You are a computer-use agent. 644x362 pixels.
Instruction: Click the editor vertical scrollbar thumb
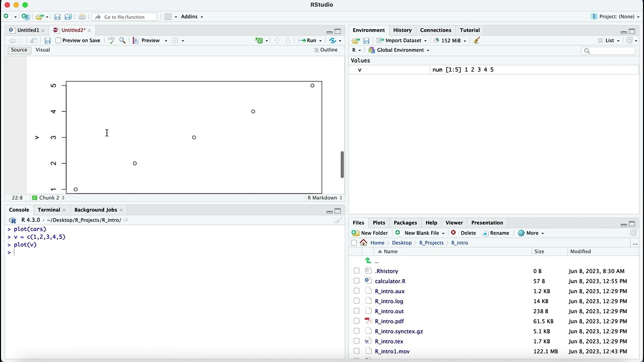[342, 164]
